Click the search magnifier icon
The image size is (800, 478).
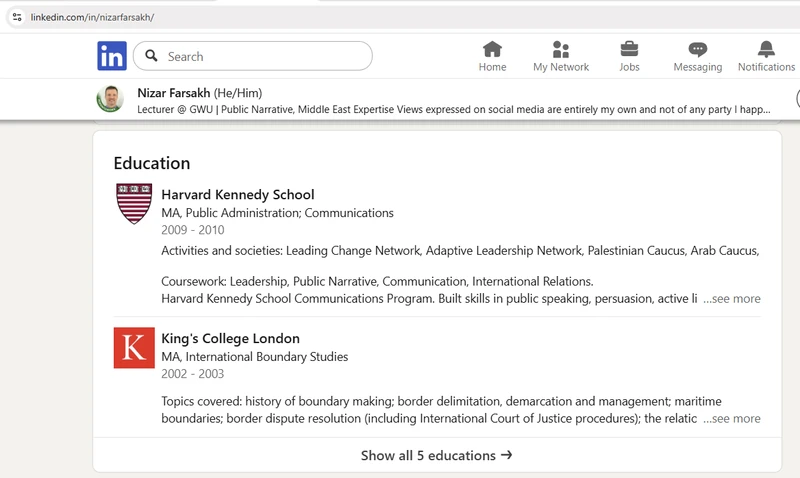coord(152,56)
